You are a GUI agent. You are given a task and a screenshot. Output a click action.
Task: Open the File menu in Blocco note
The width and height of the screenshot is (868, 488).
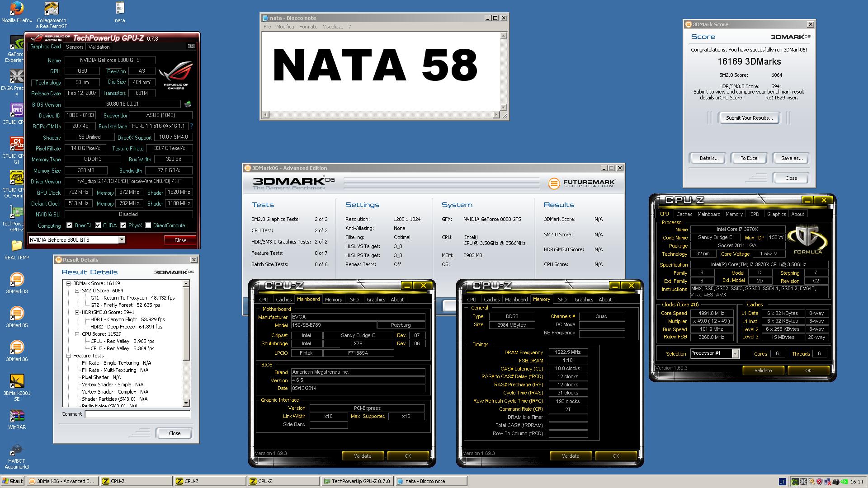point(267,27)
